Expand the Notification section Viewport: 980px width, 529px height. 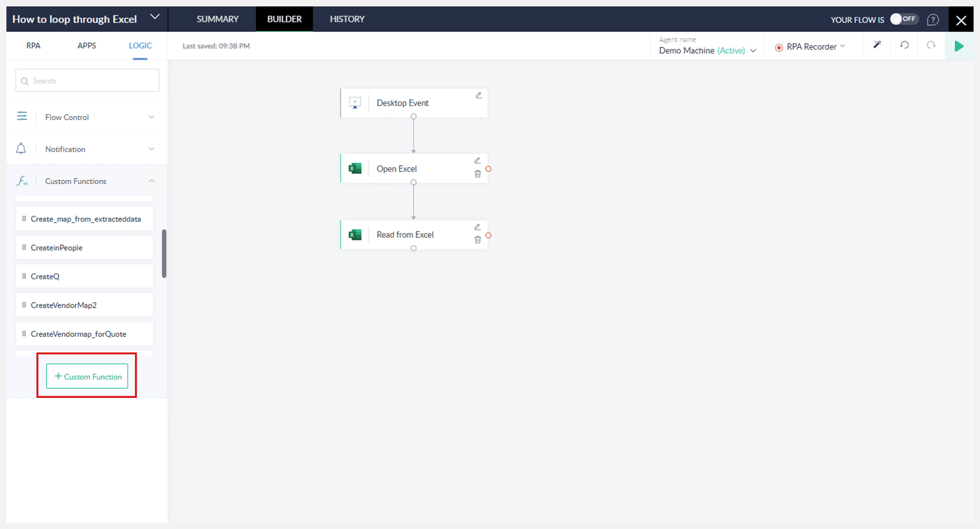coord(151,149)
